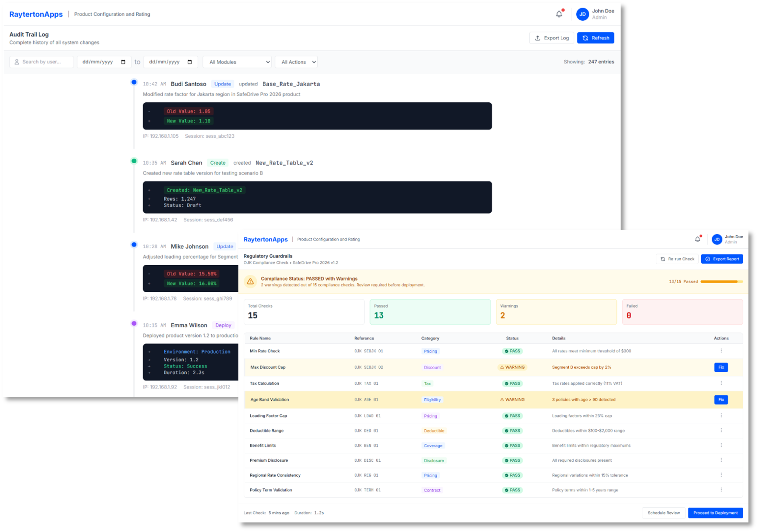The image size is (758, 532).
Task: Open the All Actions dropdown
Action: 296,62
